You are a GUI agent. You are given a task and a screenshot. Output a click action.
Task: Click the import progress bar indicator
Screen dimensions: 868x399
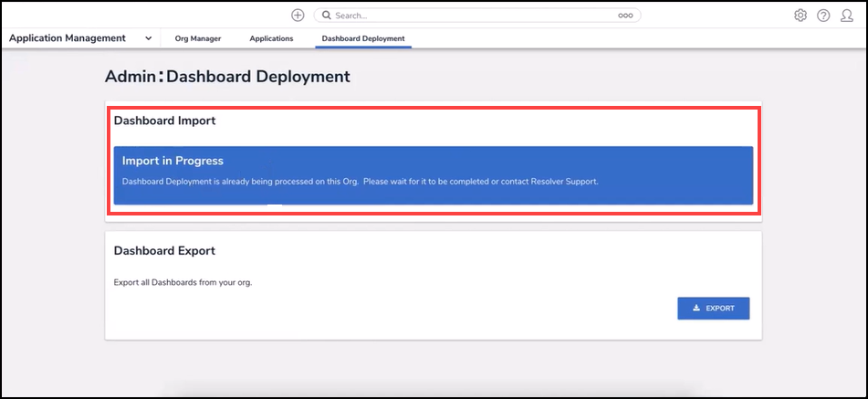pos(275,205)
